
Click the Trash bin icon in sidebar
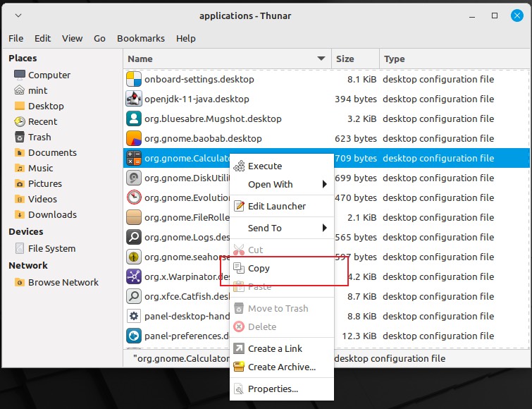pos(20,137)
